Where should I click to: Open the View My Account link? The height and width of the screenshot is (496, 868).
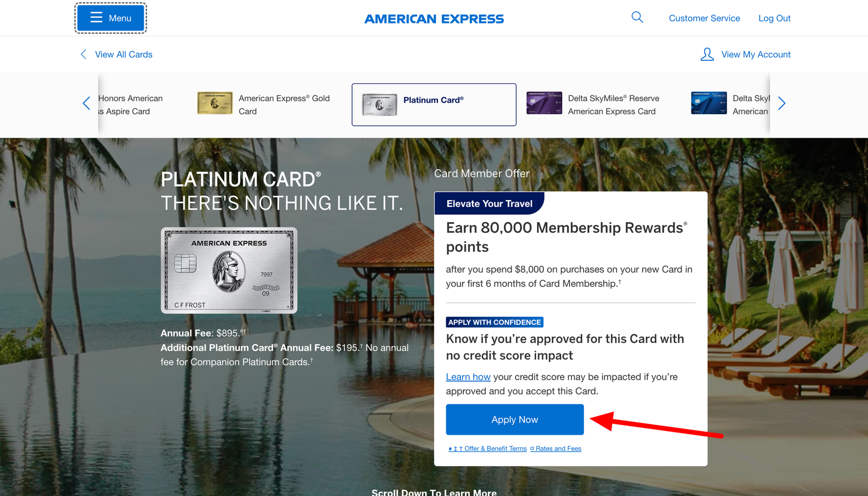pyautogui.click(x=756, y=54)
